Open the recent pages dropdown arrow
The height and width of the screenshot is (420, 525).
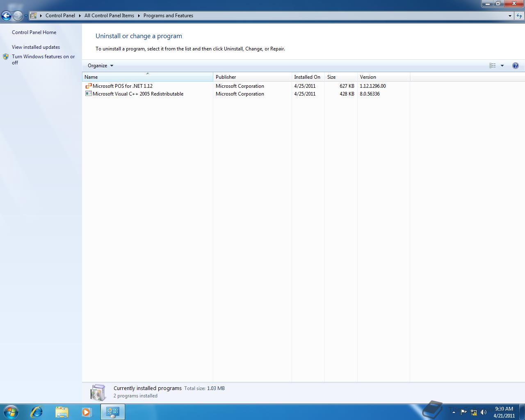tap(26, 16)
